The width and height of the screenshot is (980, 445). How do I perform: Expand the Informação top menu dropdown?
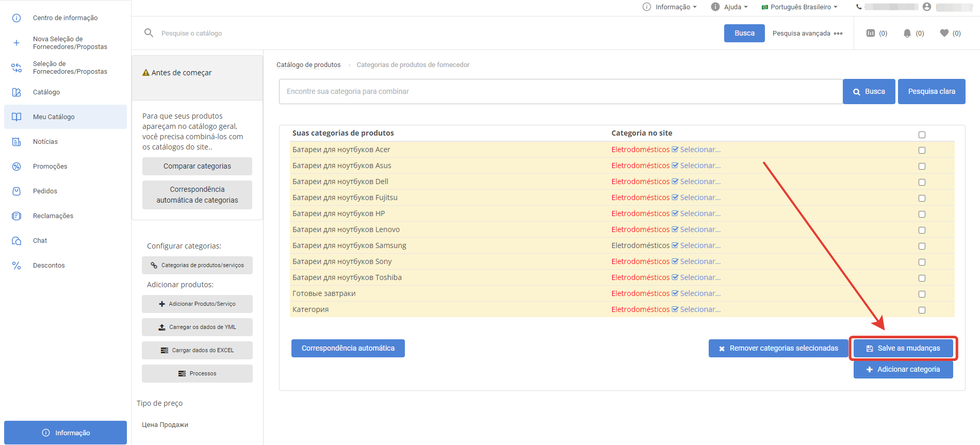[669, 7]
